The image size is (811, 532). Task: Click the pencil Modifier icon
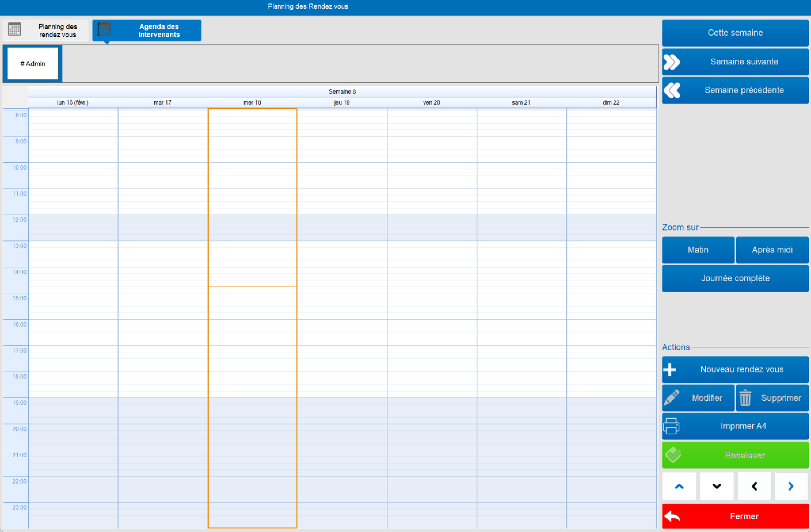coord(672,398)
